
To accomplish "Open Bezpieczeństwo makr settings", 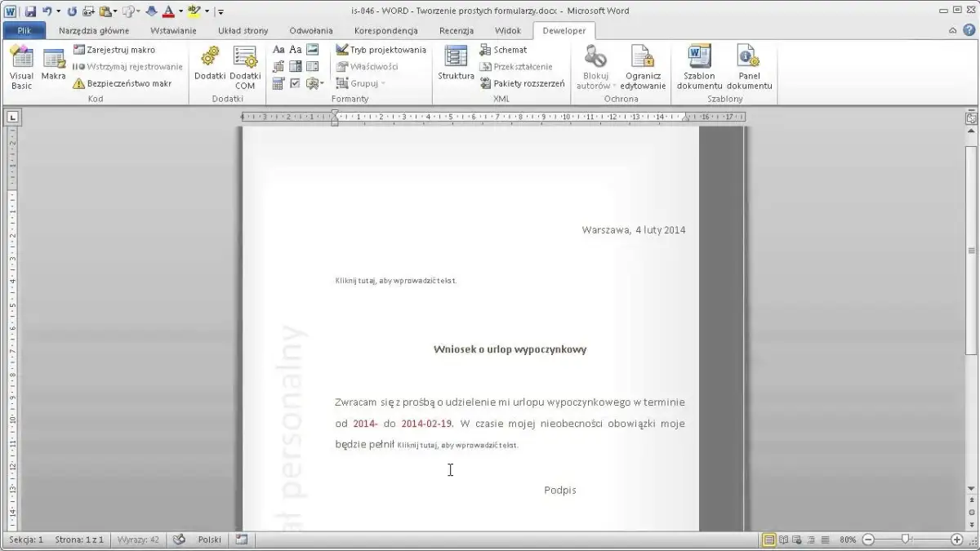I will 124,82.
